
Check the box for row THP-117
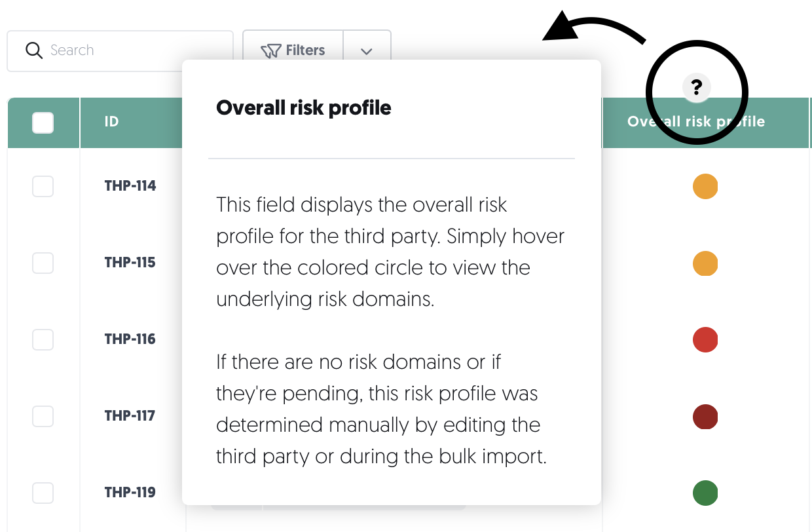tap(43, 417)
